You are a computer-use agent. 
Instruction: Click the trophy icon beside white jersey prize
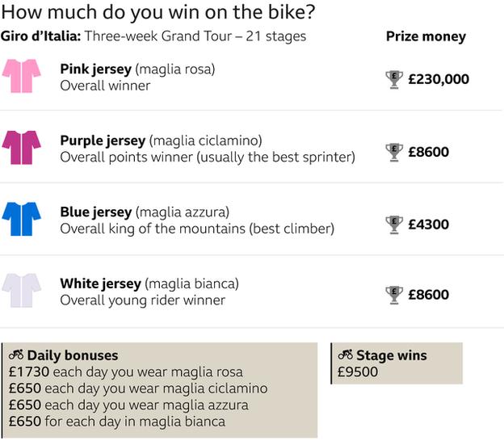point(394,295)
